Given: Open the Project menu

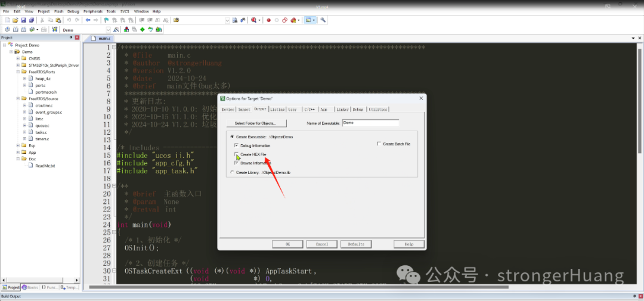Looking at the screenshot, I should 44,11.
